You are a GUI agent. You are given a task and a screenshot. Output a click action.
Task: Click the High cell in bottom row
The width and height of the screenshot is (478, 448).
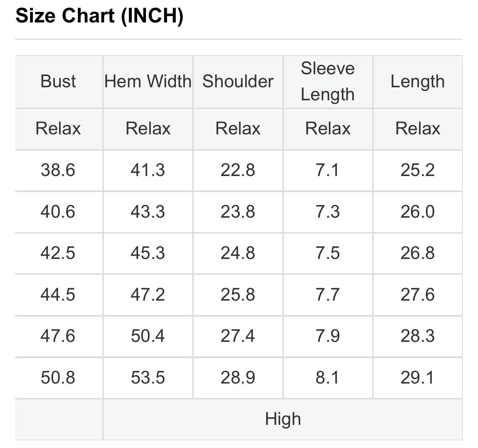(x=282, y=419)
